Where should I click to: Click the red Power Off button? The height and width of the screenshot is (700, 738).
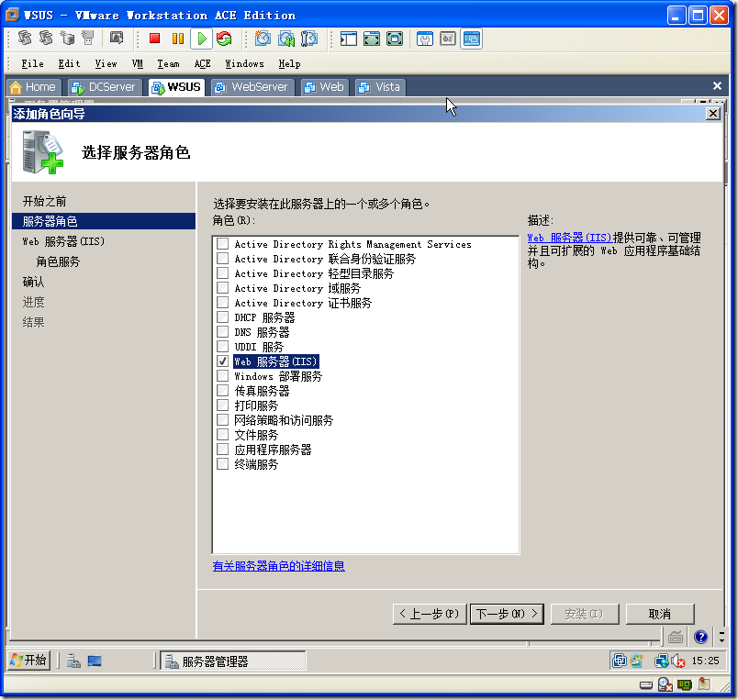point(154,39)
